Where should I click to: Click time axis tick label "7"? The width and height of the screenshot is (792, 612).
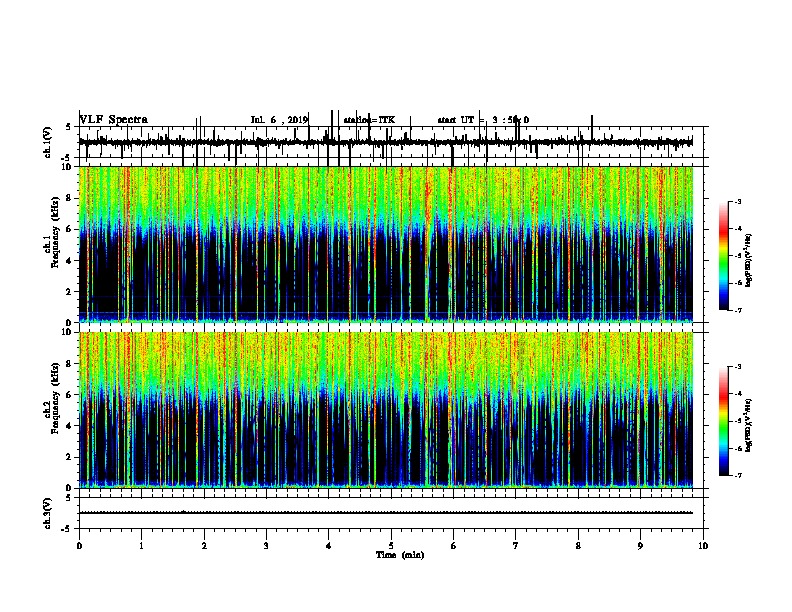click(516, 546)
